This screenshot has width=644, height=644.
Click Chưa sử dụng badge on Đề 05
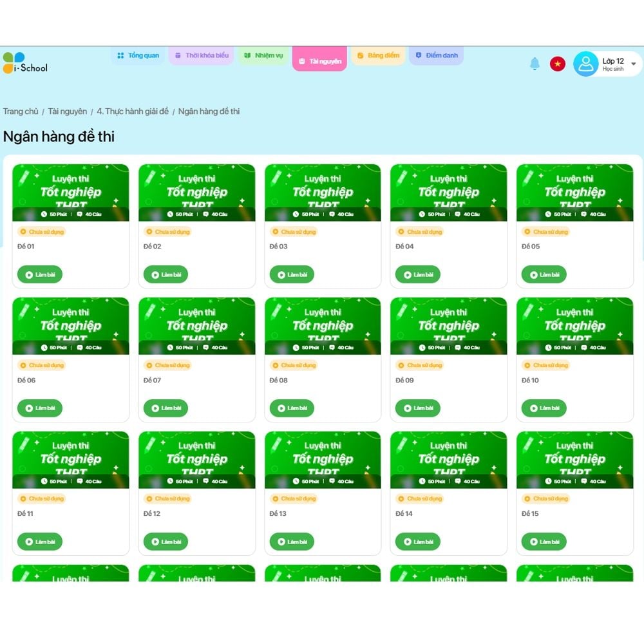point(546,232)
